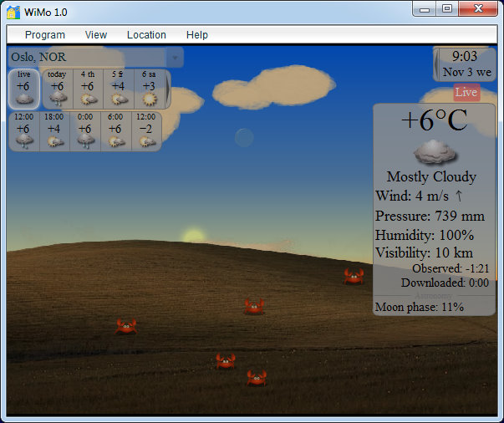
Task: Click the crab in the hill's center
Action: click(254, 306)
